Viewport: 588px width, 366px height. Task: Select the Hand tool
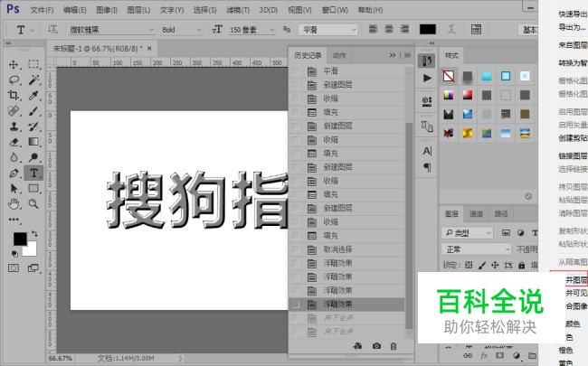coord(14,204)
